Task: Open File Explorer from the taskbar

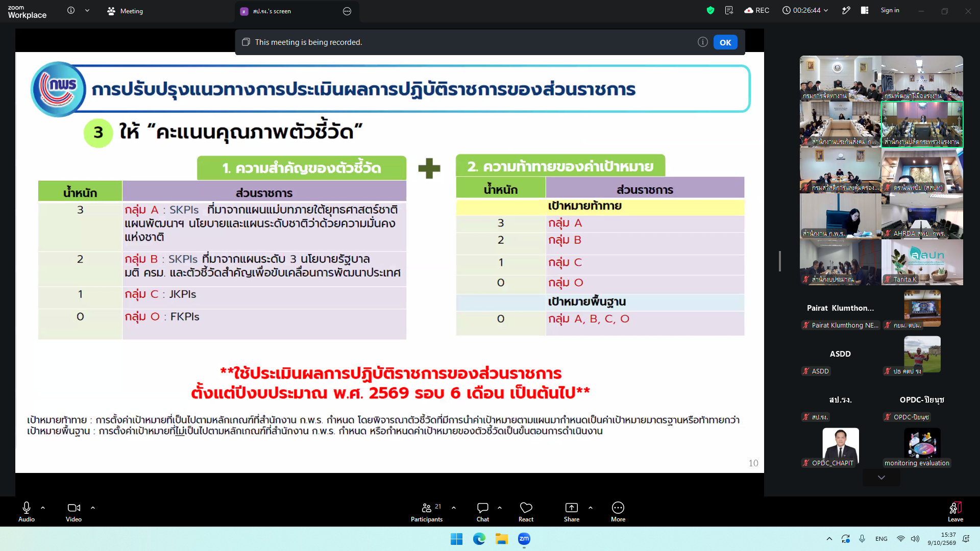Action: pos(501,539)
